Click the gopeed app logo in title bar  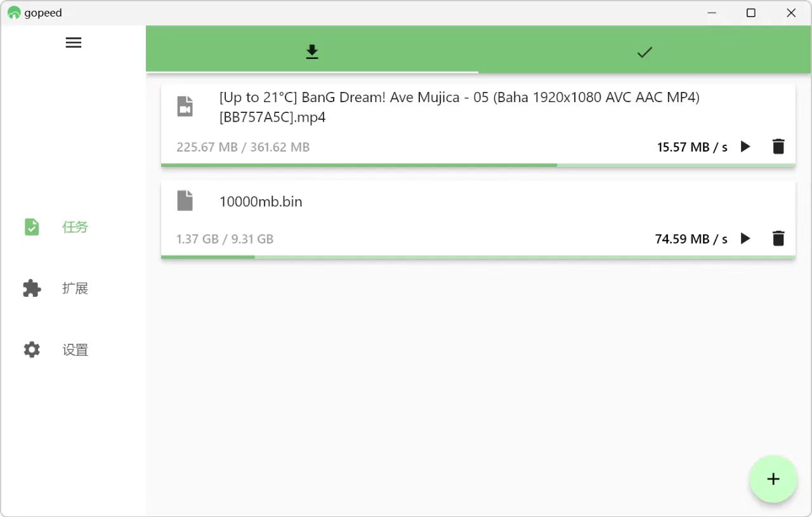(x=14, y=13)
